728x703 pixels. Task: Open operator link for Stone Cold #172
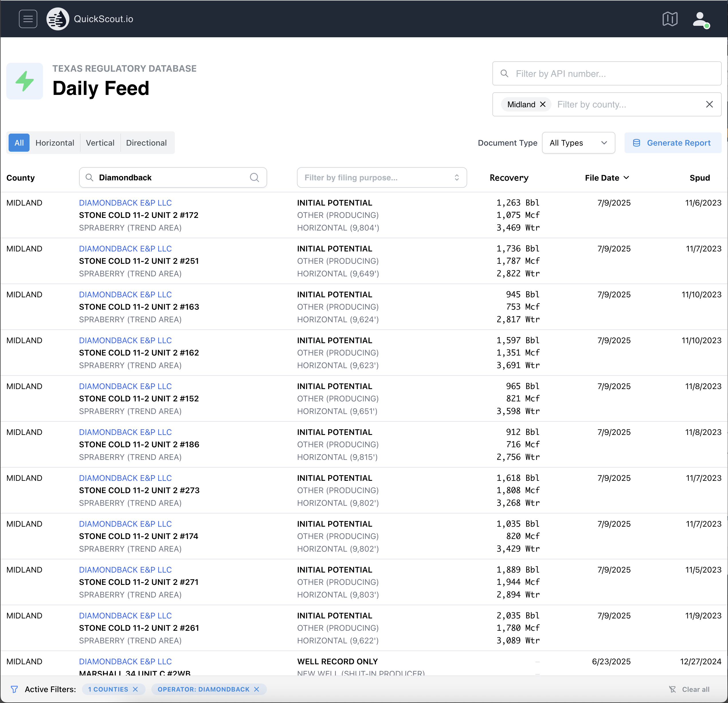125,203
